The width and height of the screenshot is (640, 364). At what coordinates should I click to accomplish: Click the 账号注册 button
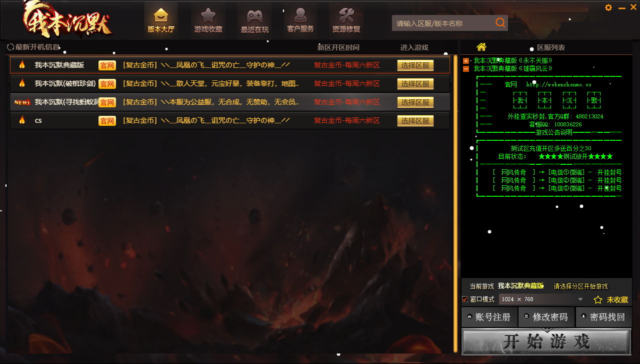(489, 317)
